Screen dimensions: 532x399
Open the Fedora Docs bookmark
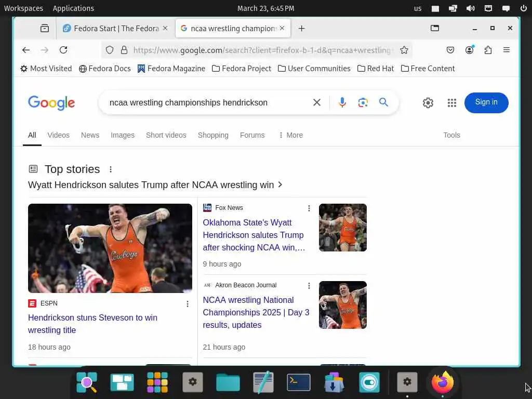coord(104,69)
